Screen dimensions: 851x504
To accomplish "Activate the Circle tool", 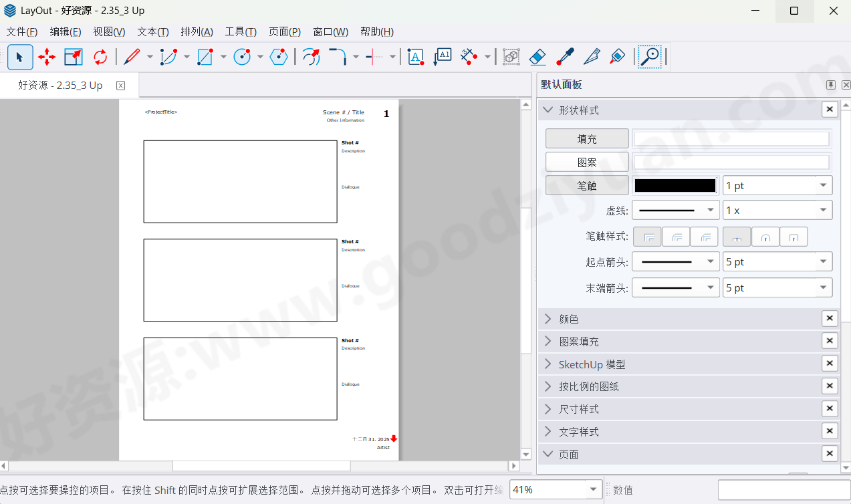I will coord(241,57).
